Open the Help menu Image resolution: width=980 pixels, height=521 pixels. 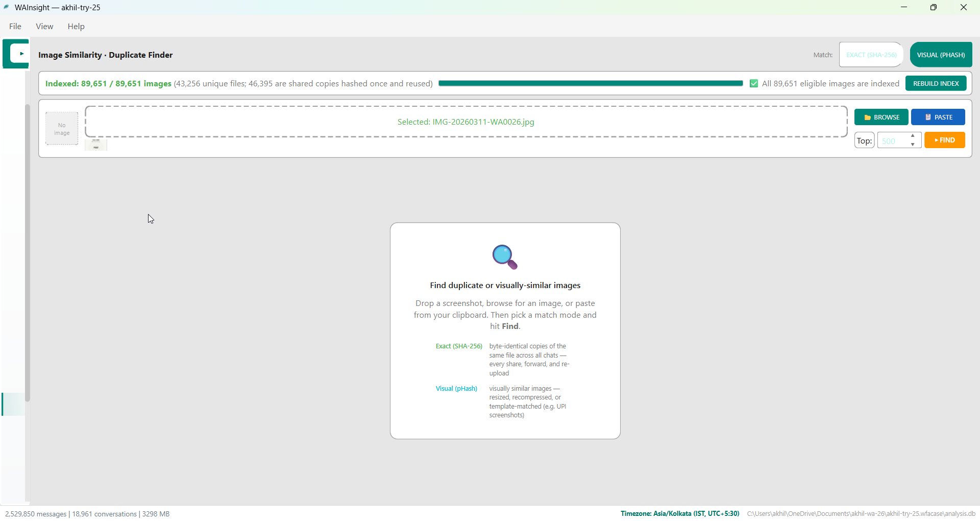(76, 27)
